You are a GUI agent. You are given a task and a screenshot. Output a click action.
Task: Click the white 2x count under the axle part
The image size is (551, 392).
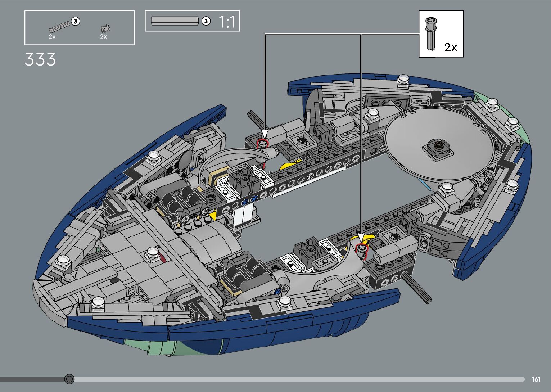pyautogui.click(x=52, y=37)
